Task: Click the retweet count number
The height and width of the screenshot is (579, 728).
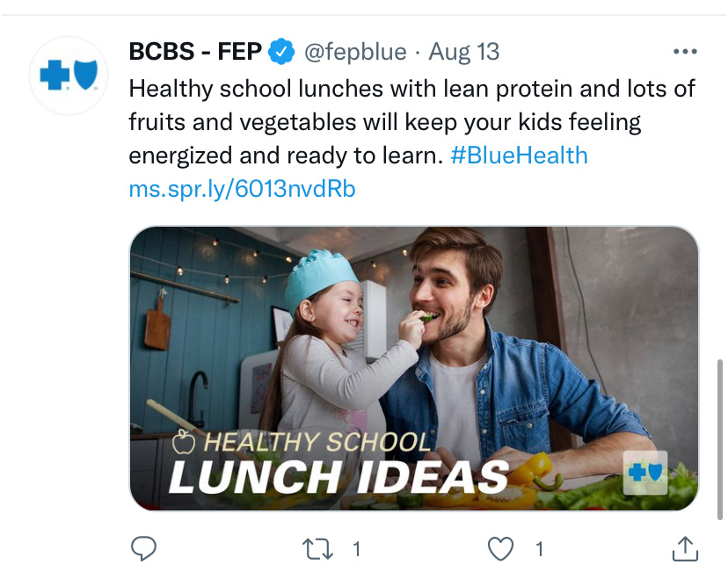Action: (357, 549)
